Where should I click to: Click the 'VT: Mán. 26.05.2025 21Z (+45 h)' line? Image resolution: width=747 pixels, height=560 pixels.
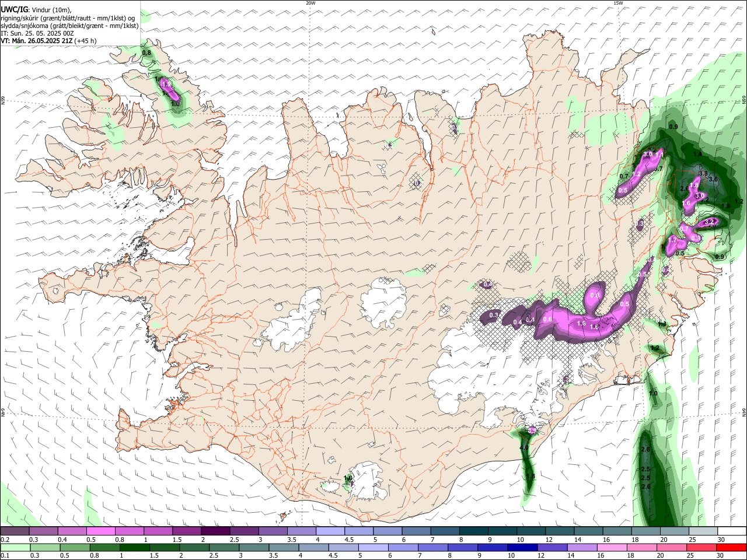tap(48, 41)
